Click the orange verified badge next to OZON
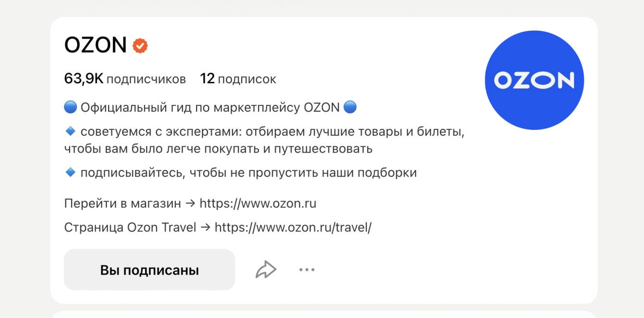This screenshot has height=318, width=644. (140, 46)
